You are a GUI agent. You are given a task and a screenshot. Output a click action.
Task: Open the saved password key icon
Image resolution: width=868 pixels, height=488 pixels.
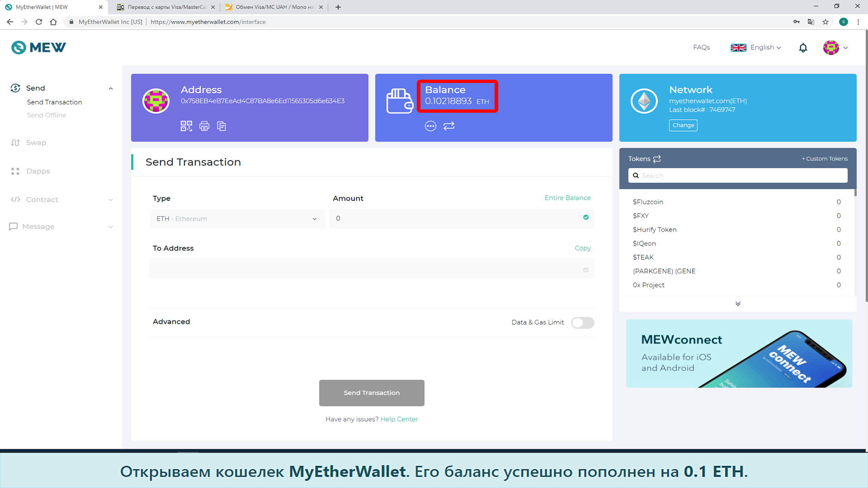coord(797,22)
